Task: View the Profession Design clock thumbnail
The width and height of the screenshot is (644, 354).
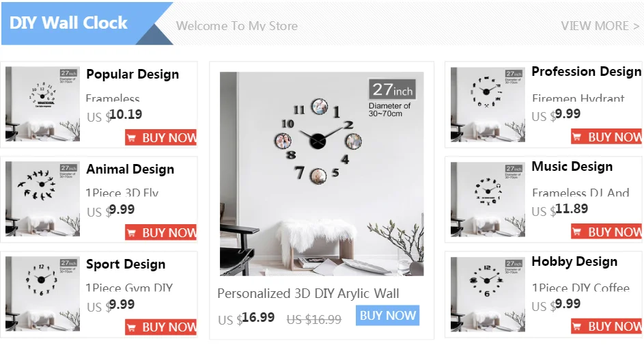Action: (488, 105)
